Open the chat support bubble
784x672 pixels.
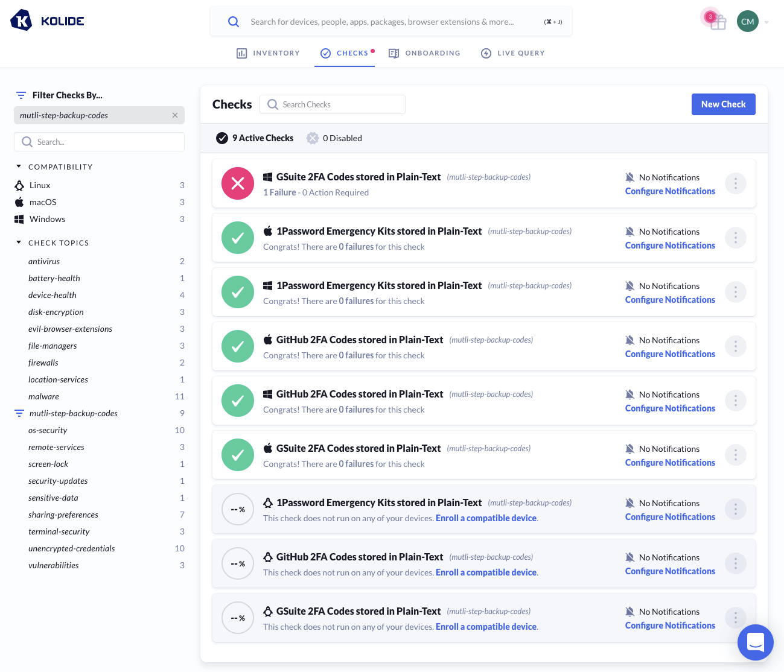[x=755, y=642]
